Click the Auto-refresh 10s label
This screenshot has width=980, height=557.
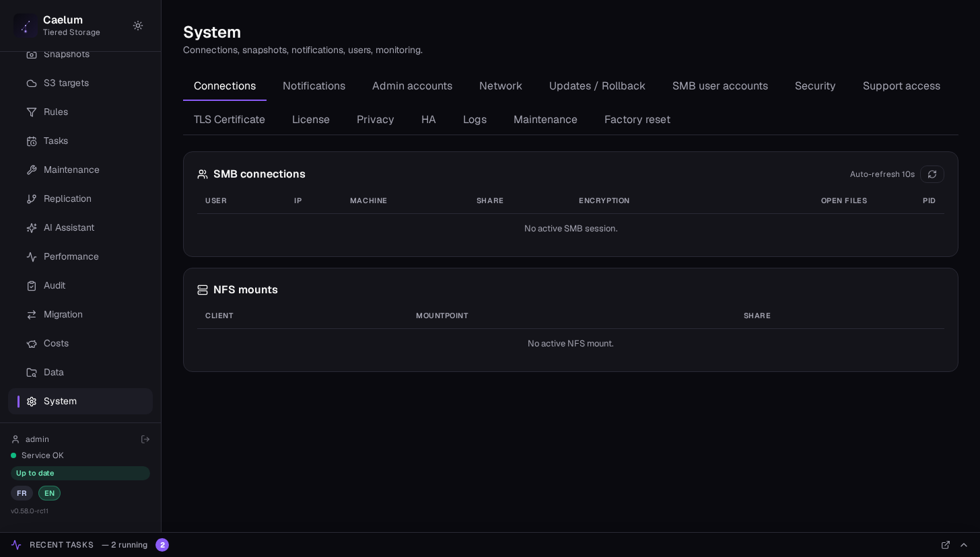click(882, 174)
